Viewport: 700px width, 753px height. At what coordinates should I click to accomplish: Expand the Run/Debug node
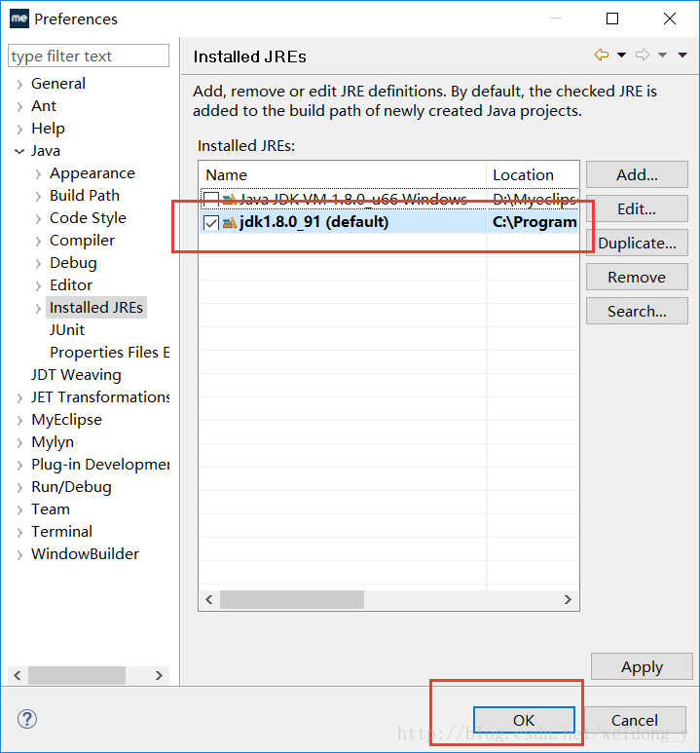19,488
